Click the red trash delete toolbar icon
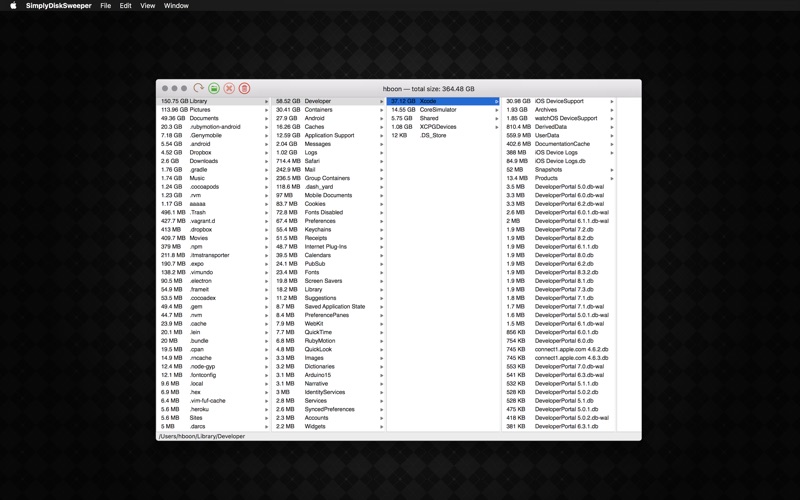The height and width of the screenshot is (500, 800). click(x=244, y=88)
